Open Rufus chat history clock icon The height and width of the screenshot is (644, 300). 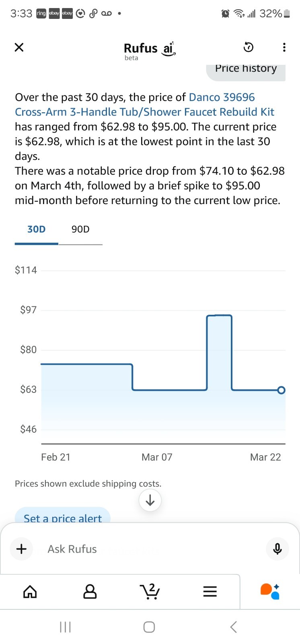249,47
